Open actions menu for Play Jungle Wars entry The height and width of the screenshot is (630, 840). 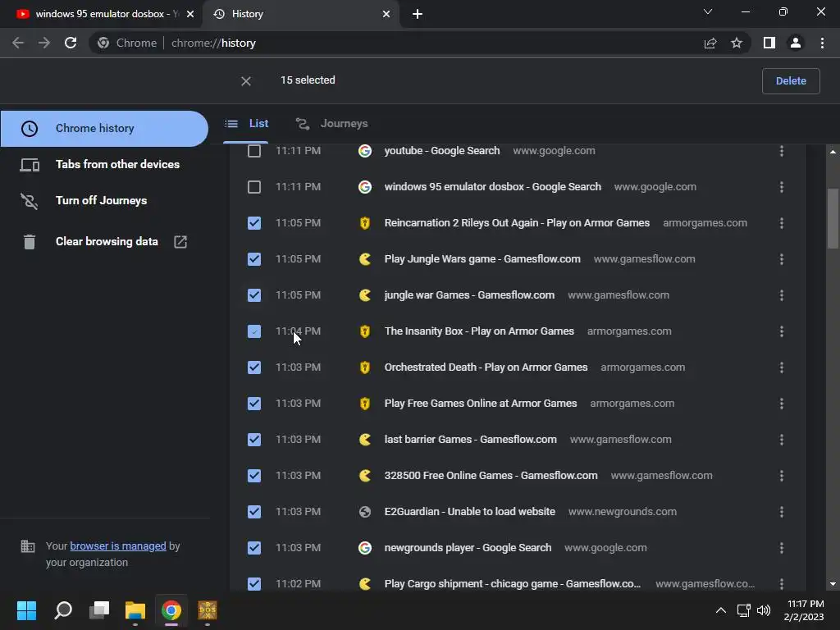(782, 259)
